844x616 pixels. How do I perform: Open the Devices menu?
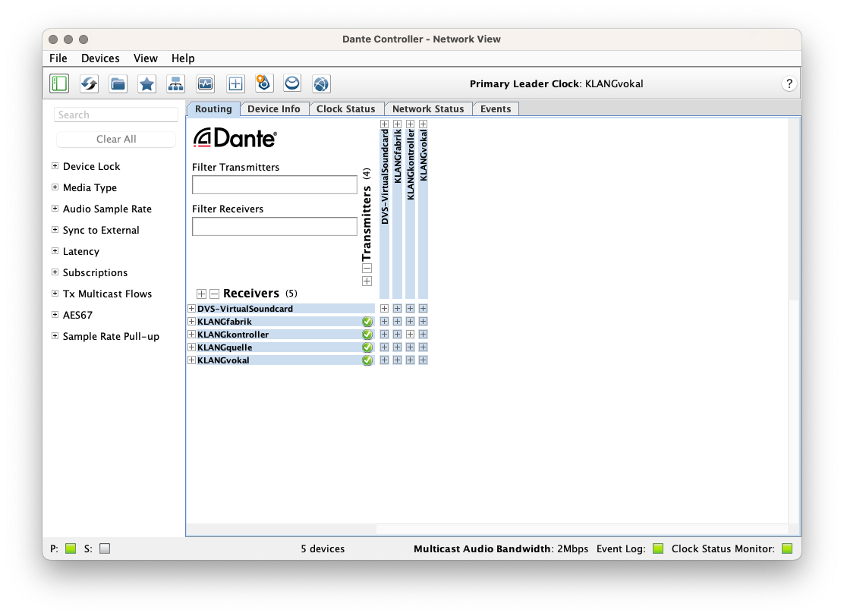point(100,58)
